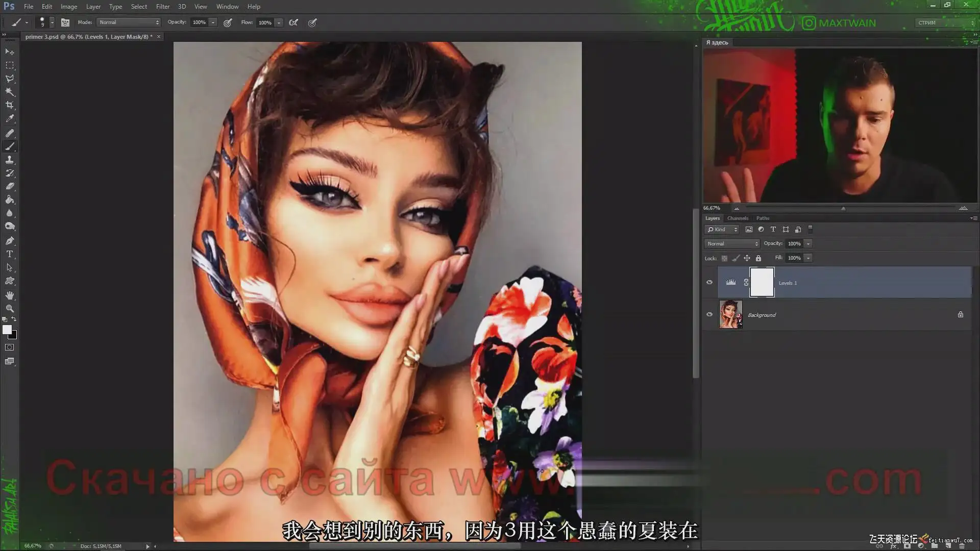This screenshot has height=551, width=980.
Task: Select the Levels 1 layer mask thumbnail
Action: (762, 282)
